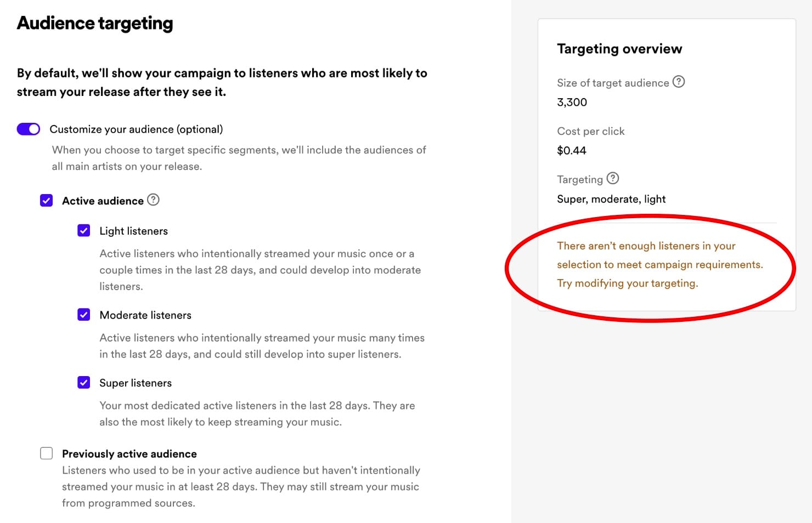
Task: Click the not enough listeners warning message
Action: (659, 264)
